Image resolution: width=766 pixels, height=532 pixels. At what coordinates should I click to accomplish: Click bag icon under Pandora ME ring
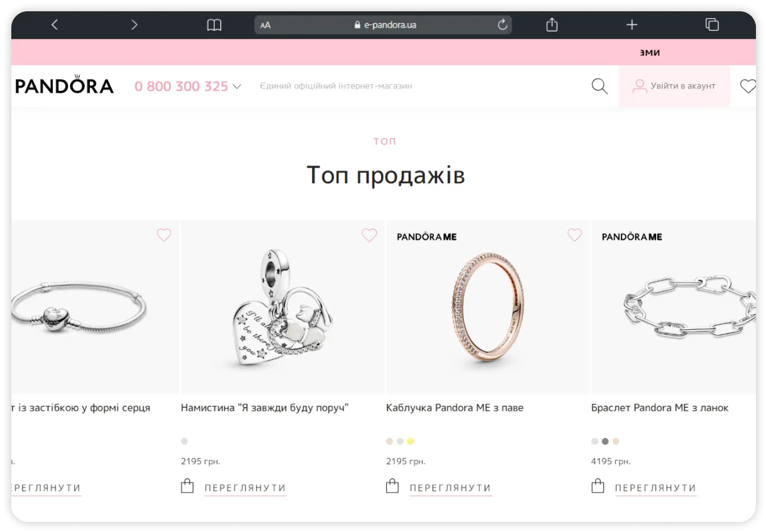[x=392, y=486]
